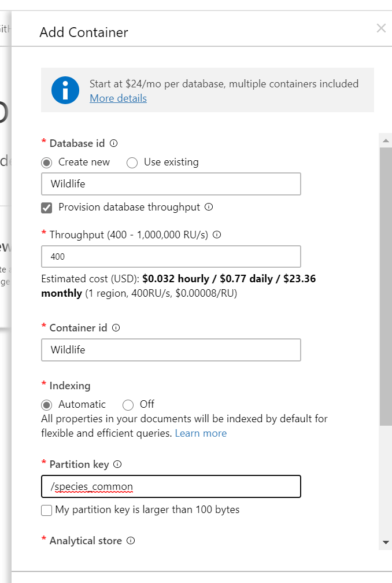
Task: Open the More details link
Action: [x=118, y=98]
